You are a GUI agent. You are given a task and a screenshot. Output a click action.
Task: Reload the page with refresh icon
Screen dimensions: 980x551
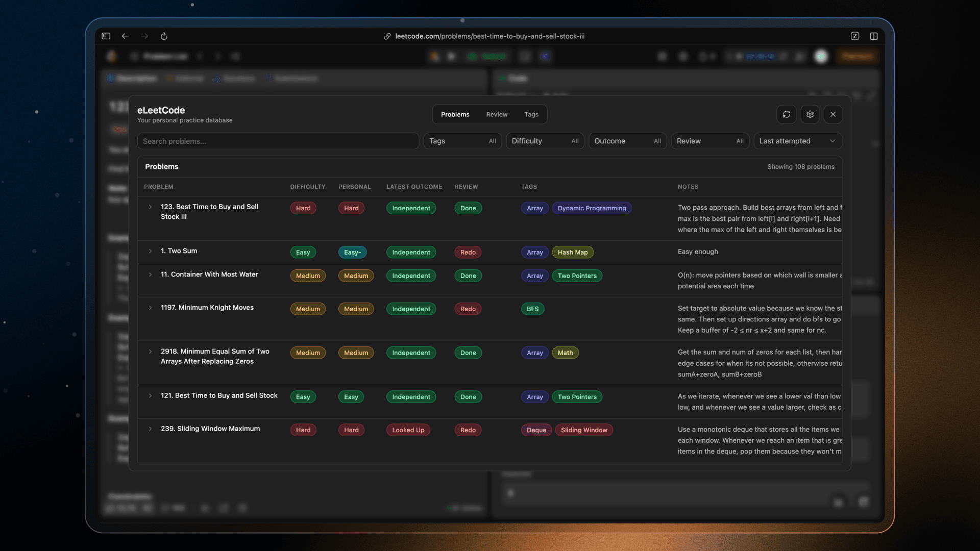pyautogui.click(x=164, y=36)
